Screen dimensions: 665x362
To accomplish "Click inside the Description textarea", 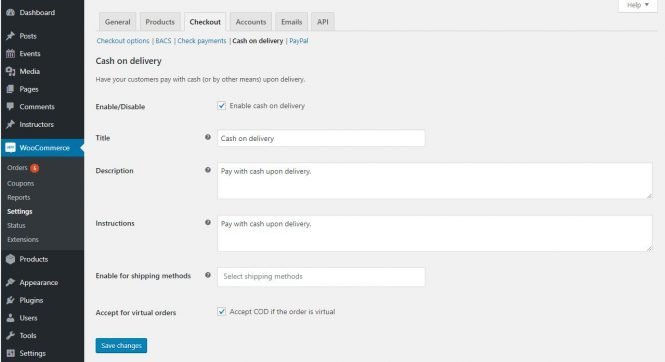I will pos(435,181).
